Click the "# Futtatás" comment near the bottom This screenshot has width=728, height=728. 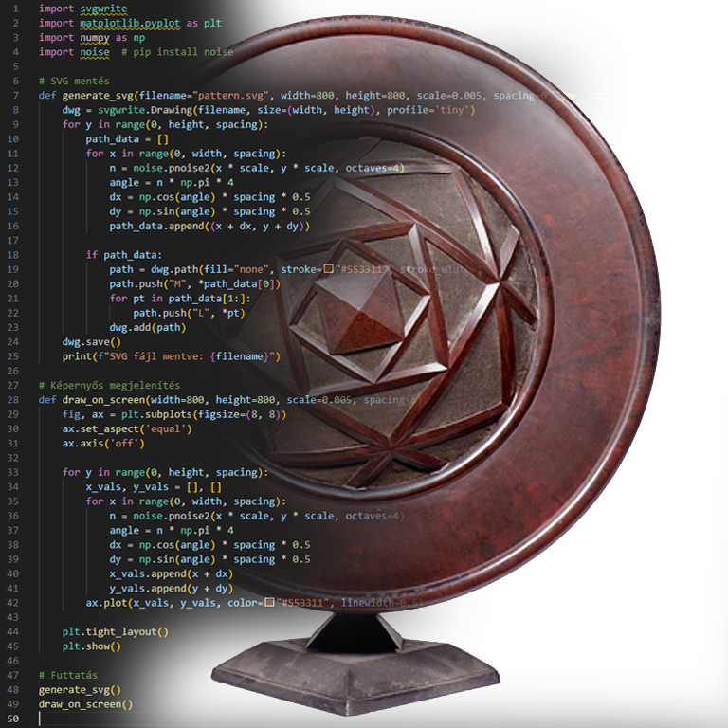tap(68, 676)
